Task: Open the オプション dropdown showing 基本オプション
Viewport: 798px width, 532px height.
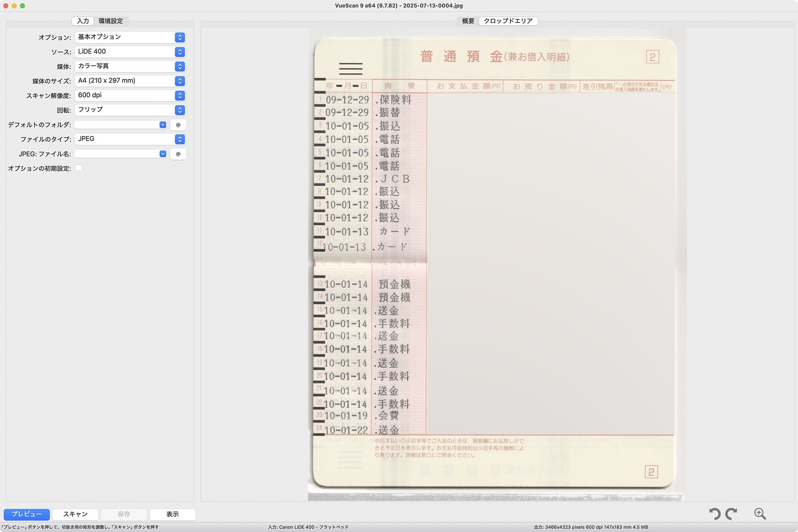Action: click(130, 37)
